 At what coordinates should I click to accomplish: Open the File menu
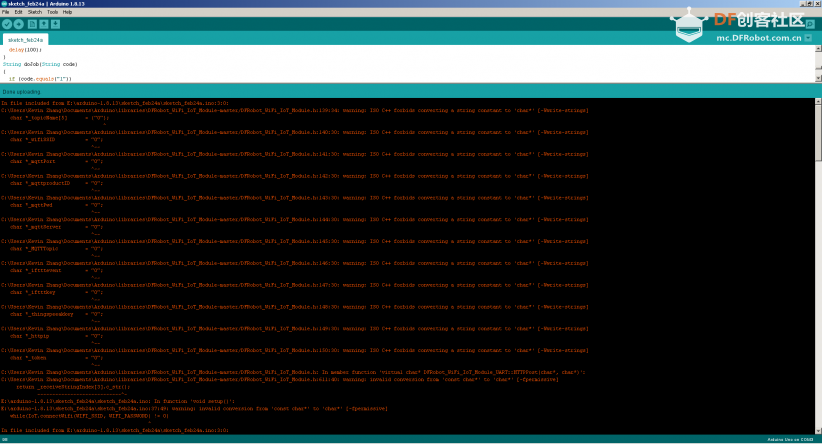tap(5, 12)
